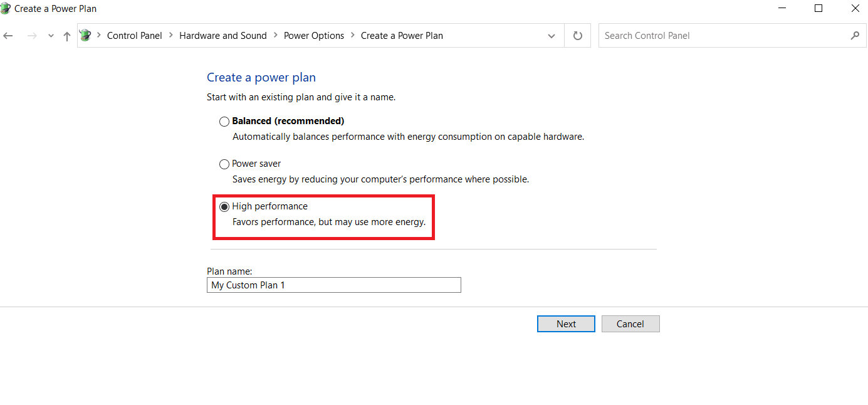Open the recent locations dropdown arrow

pyautogui.click(x=51, y=36)
